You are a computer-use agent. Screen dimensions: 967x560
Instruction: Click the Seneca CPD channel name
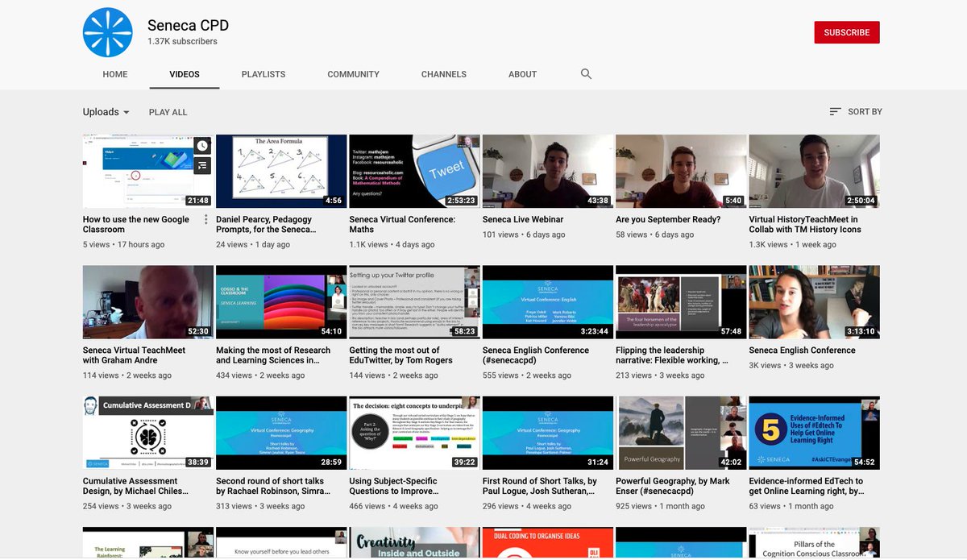[x=189, y=25]
